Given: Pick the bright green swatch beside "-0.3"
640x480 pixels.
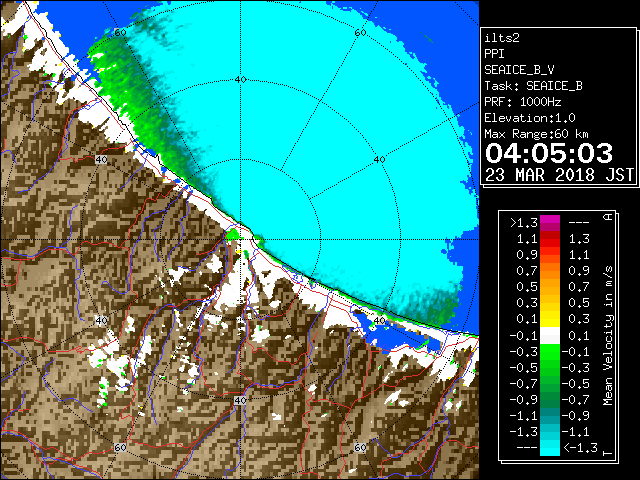Looking at the screenshot, I should coord(550,351).
